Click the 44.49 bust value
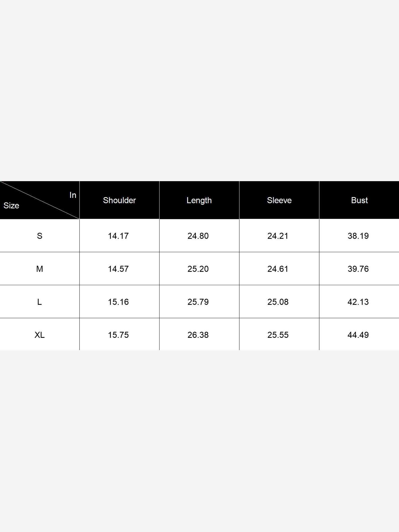 (x=358, y=335)
